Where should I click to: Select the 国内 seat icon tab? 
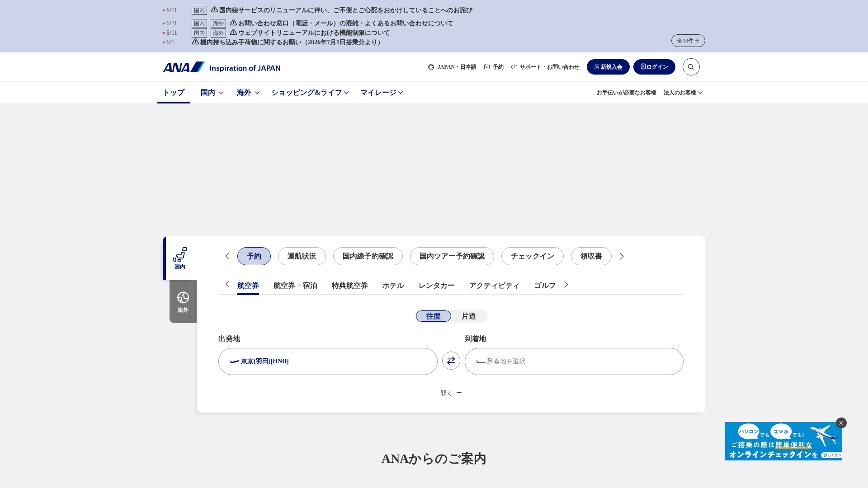180,258
